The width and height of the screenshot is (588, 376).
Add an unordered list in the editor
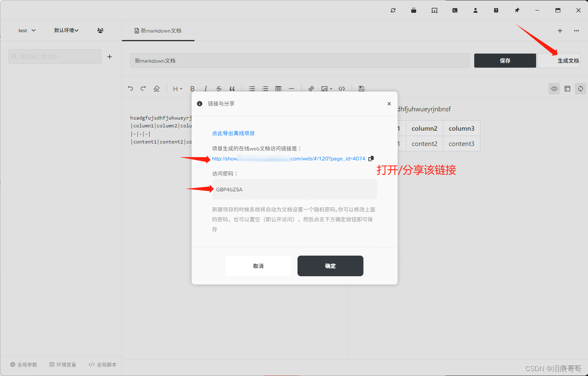tap(252, 89)
